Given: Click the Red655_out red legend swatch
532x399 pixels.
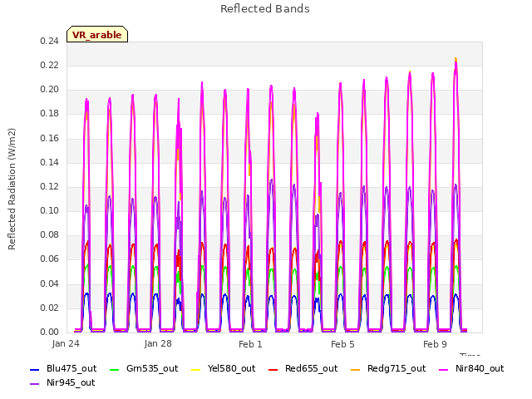Looking at the screenshot, I should coord(273,369).
